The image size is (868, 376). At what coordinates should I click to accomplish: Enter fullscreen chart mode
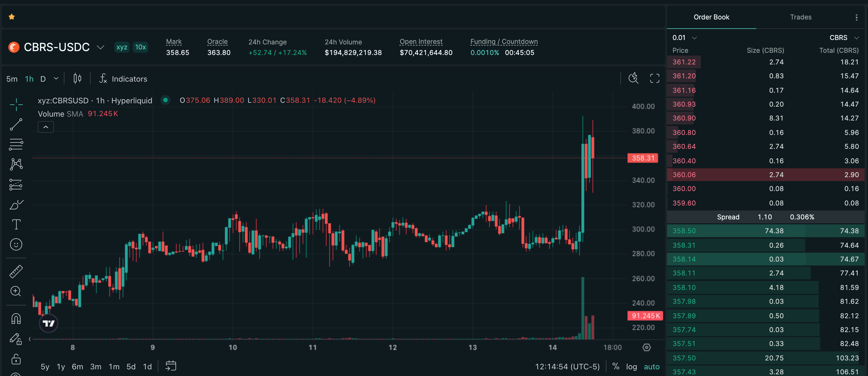click(x=654, y=79)
